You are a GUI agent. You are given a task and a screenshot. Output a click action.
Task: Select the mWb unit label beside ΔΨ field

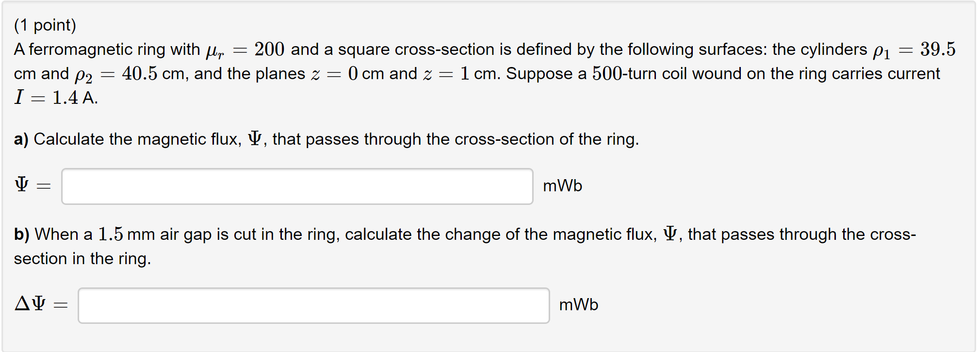pos(578,305)
